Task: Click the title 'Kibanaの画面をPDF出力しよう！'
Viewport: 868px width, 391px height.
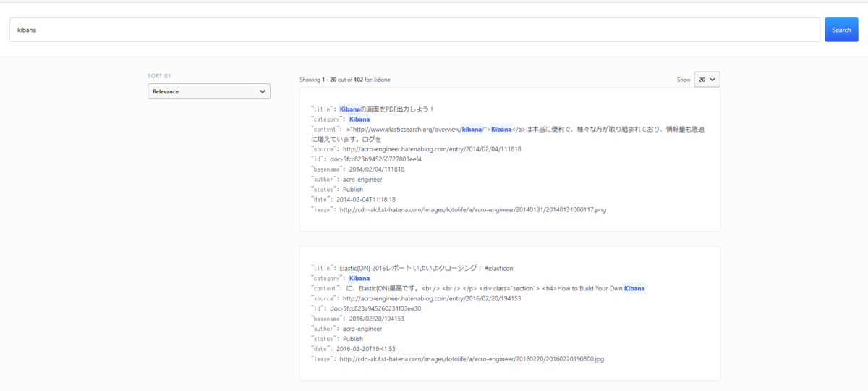Action: 387,109
